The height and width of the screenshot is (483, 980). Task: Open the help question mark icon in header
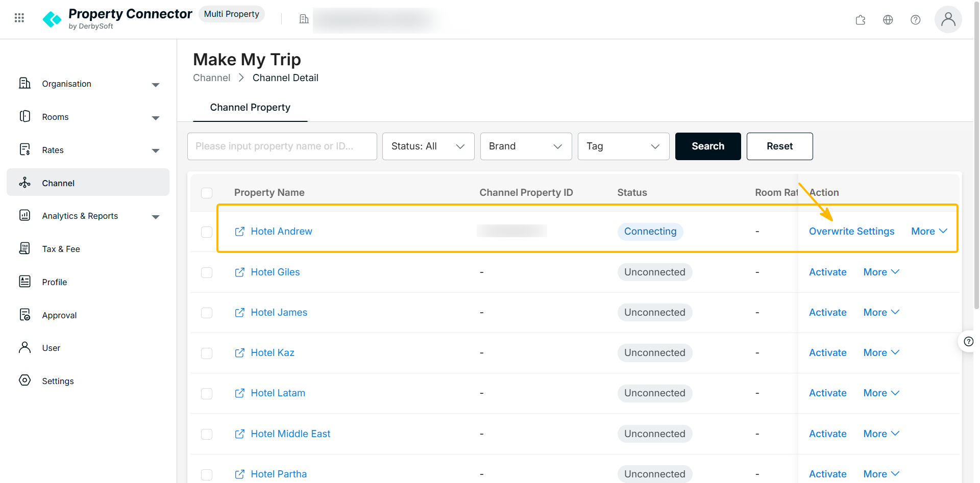pyautogui.click(x=916, y=19)
